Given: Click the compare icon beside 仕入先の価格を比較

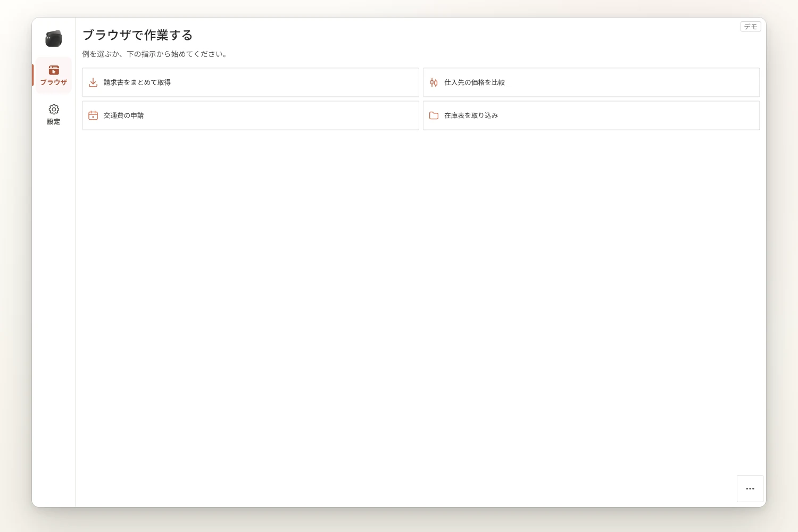Looking at the screenshot, I should (434, 82).
